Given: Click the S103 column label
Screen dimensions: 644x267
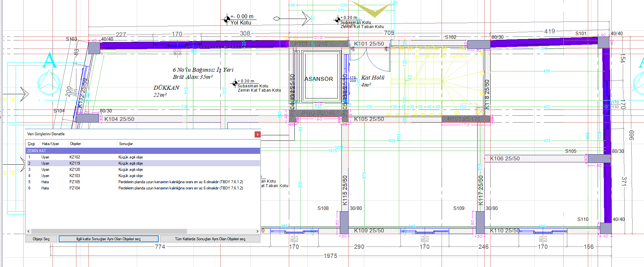Looking at the screenshot, I should 71,39.
